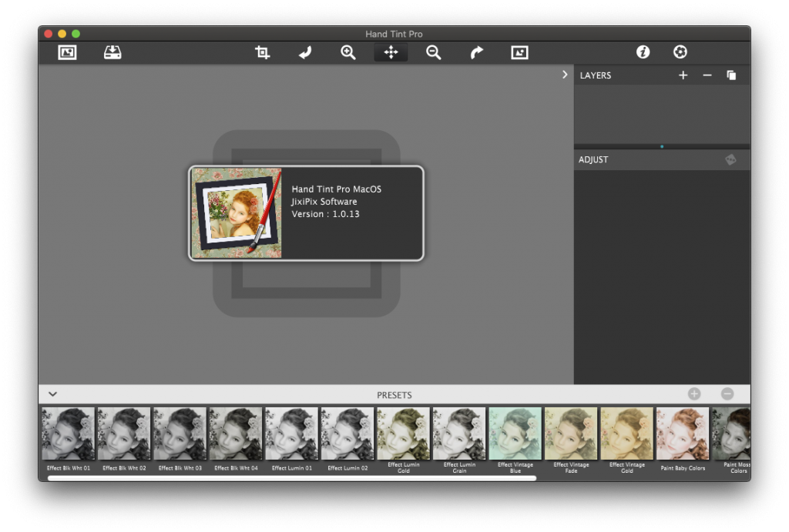Open a photo with the Open Image icon
This screenshot has width=789, height=532.
67,52
